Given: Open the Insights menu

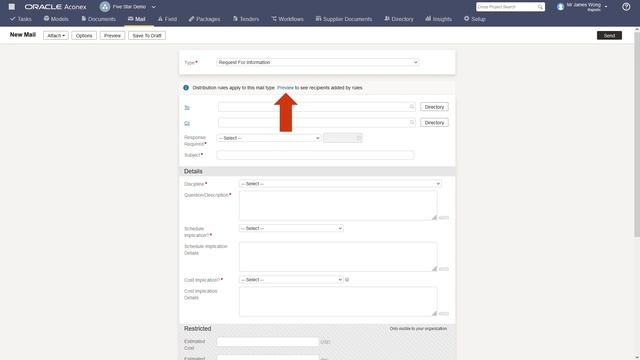Looking at the screenshot, I should 438,19.
